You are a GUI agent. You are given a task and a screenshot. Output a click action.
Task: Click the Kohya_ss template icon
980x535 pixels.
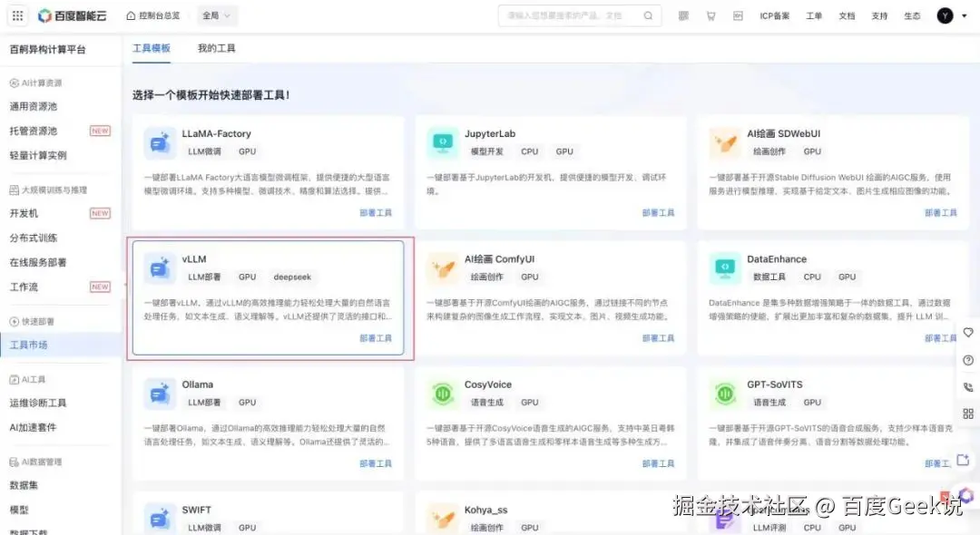click(x=443, y=519)
